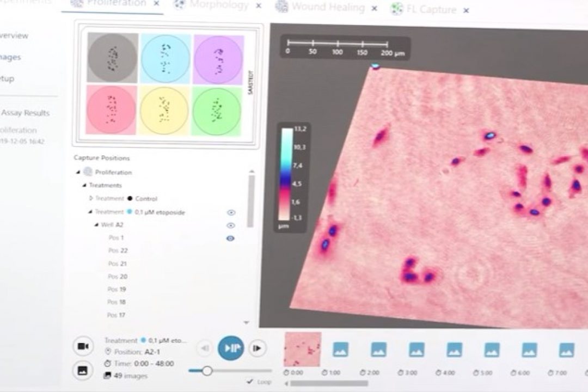
Task: Toggle visibility eye for Well A2
Action: tap(231, 225)
